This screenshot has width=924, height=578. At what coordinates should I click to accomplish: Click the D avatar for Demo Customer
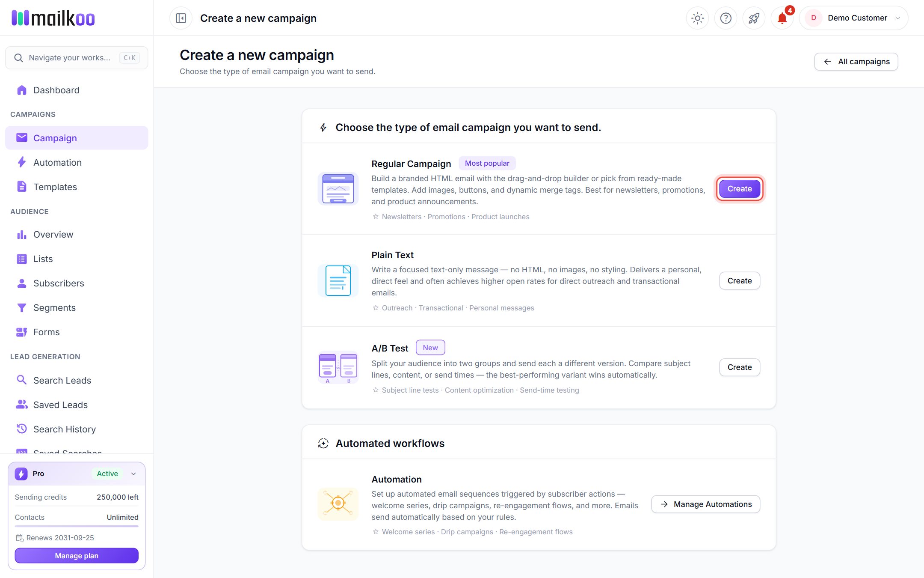(x=813, y=18)
